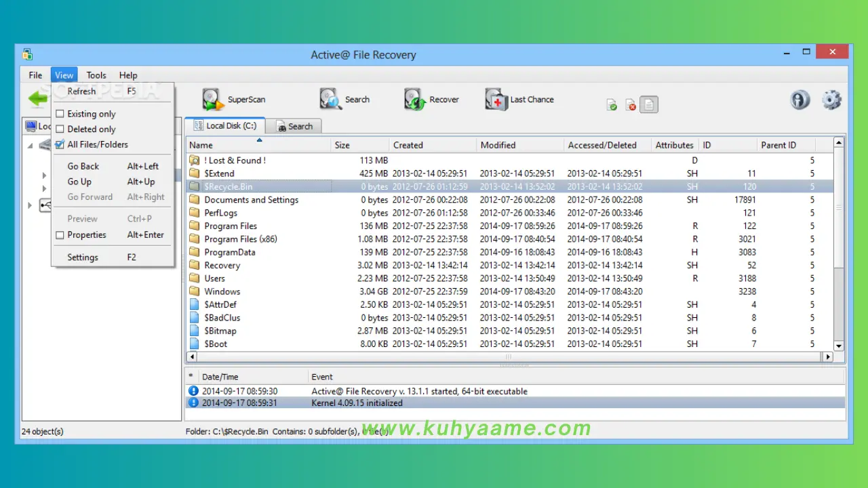Toggle the All Files/Folders checkbox
Screen dimensions: 868x488
tap(60, 144)
